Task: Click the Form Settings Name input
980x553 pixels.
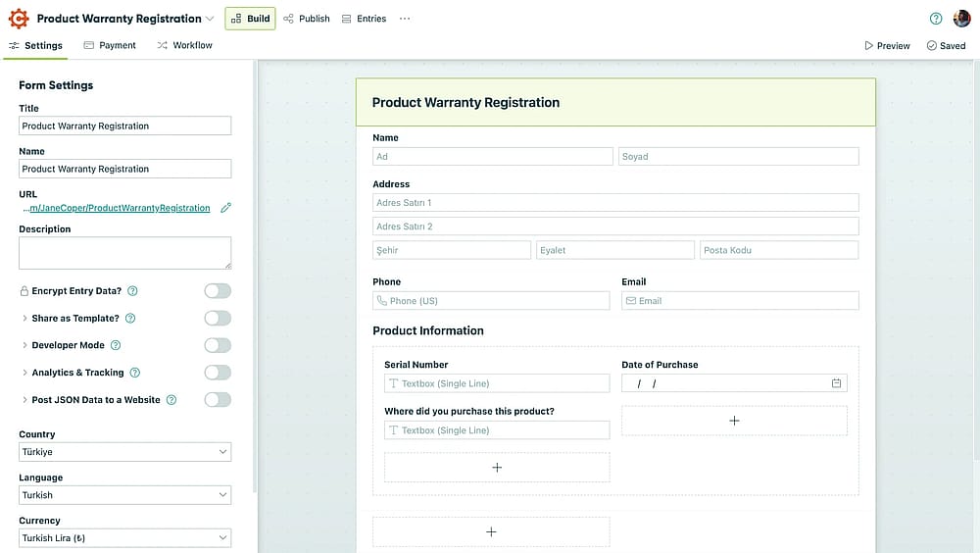Action: pos(125,169)
